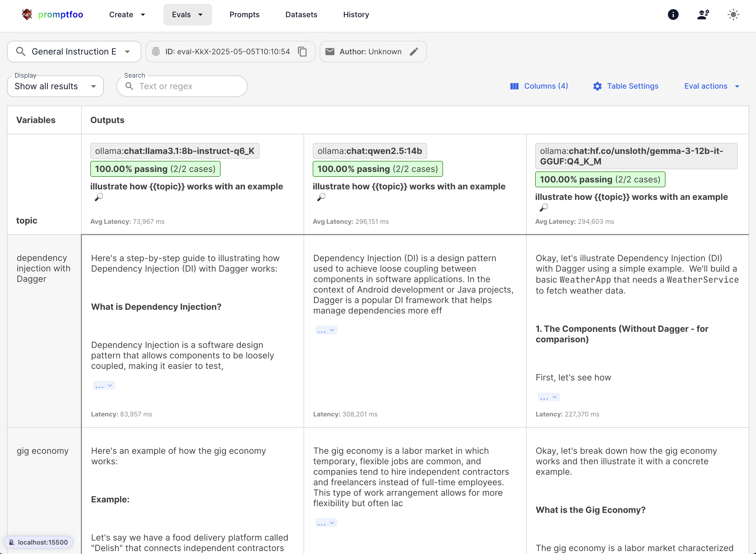This screenshot has height=554, width=756.
Task: Click magnifier under qwen2.5 prompt
Action: tap(321, 197)
